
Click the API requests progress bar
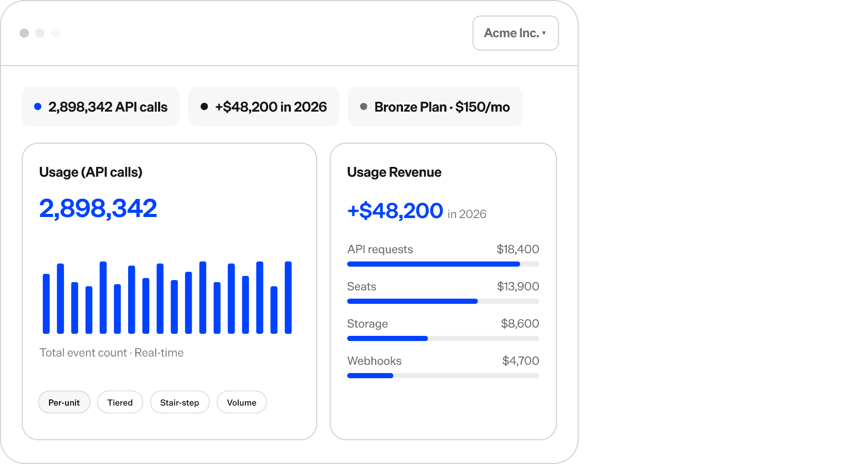[x=443, y=264]
